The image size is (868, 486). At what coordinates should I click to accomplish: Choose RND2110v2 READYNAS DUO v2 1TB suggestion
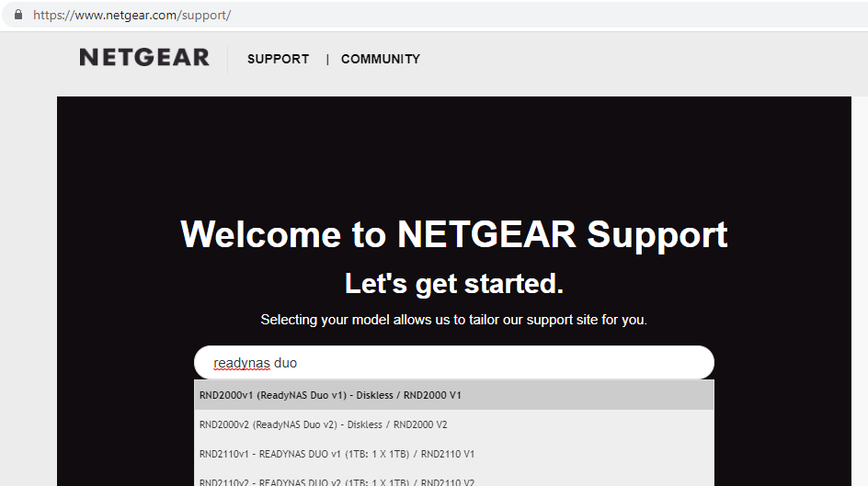pos(454,479)
